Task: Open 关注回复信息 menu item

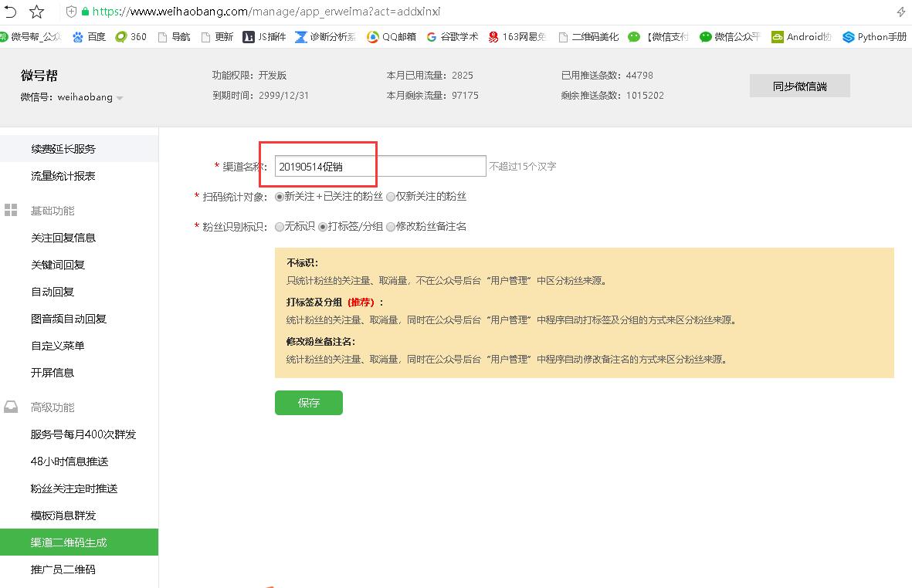Action: (x=79, y=238)
